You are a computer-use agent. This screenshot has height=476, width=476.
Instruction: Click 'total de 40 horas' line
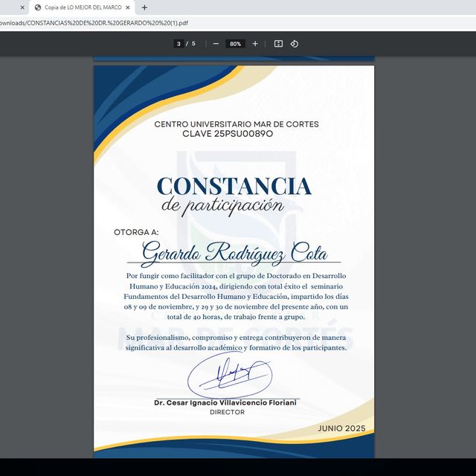point(236,317)
